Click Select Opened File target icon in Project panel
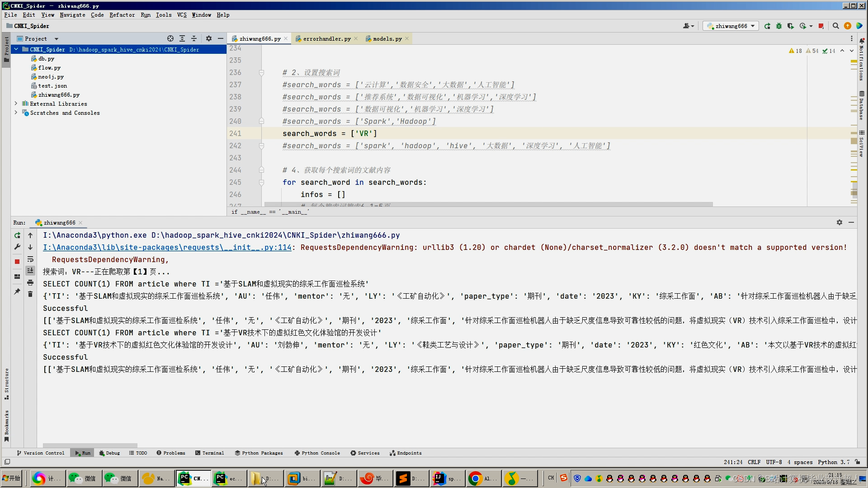The width and height of the screenshot is (868, 488). [170, 39]
